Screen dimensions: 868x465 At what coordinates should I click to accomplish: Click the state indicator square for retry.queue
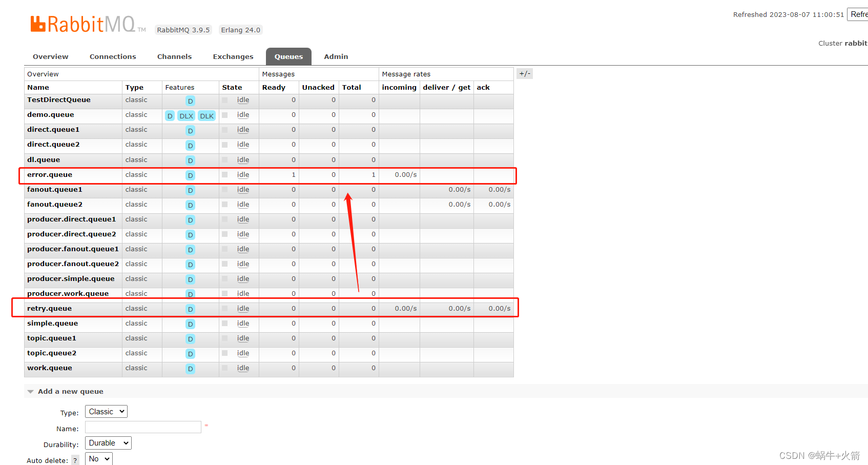click(224, 309)
